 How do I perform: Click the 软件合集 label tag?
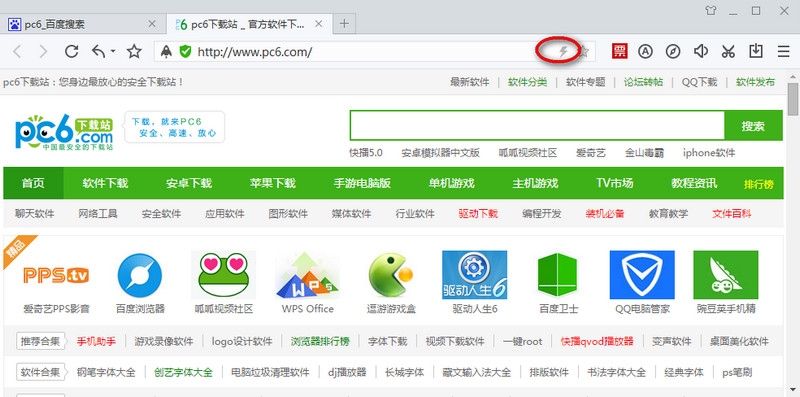pos(41,372)
